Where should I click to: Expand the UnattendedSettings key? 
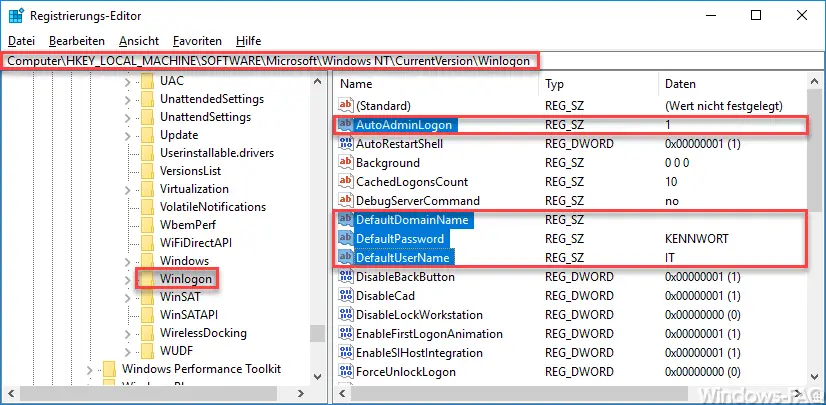coord(127,100)
